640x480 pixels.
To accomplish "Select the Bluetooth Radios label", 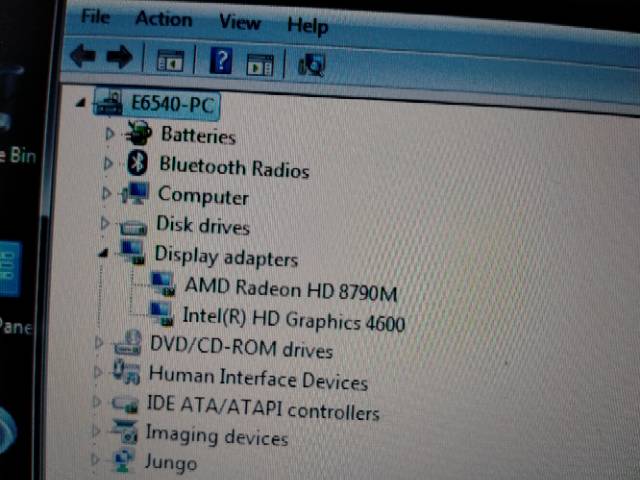I will [234, 167].
